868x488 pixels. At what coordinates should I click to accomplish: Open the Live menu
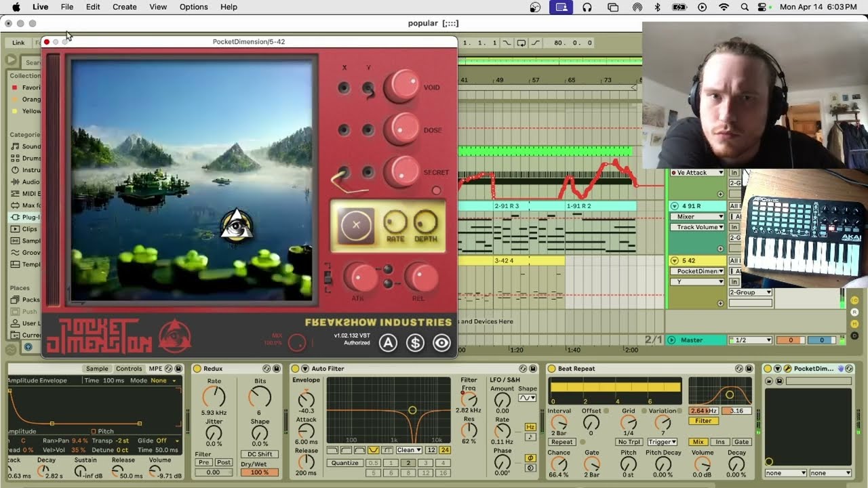(41, 7)
